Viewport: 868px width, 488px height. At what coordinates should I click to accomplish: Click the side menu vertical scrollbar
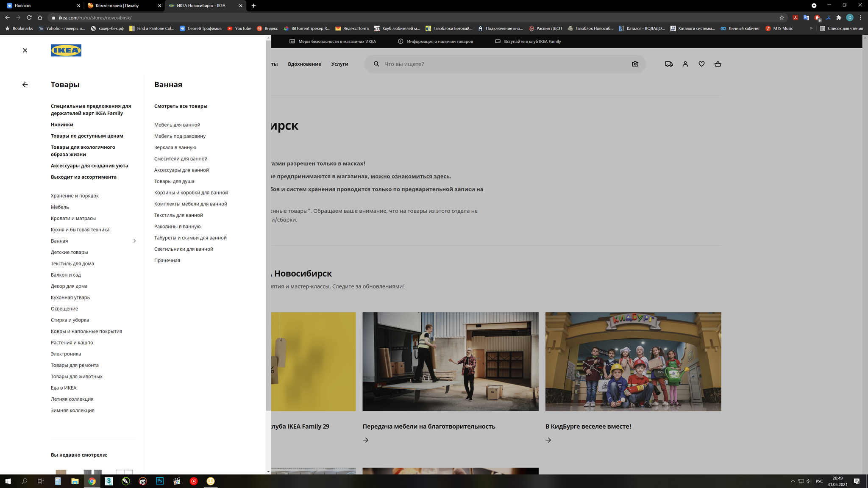point(268,225)
